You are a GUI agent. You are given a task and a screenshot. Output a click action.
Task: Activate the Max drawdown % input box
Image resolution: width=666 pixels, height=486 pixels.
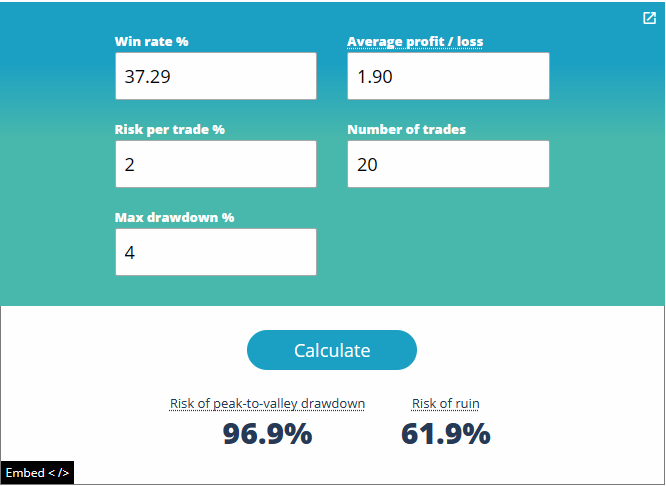(x=216, y=252)
